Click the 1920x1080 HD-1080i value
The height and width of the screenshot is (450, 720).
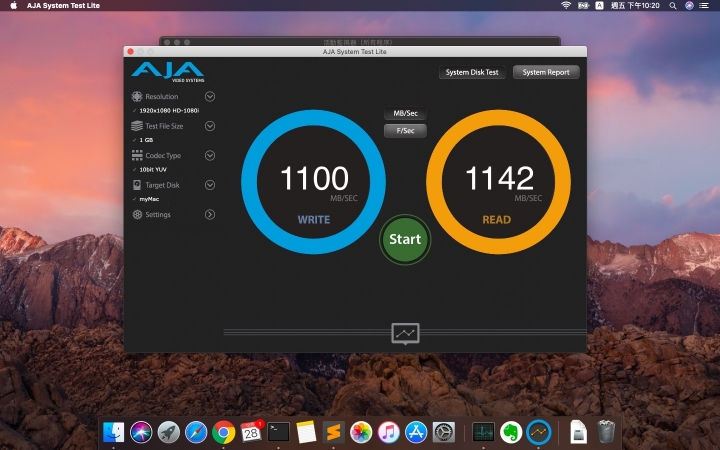tap(169, 111)
